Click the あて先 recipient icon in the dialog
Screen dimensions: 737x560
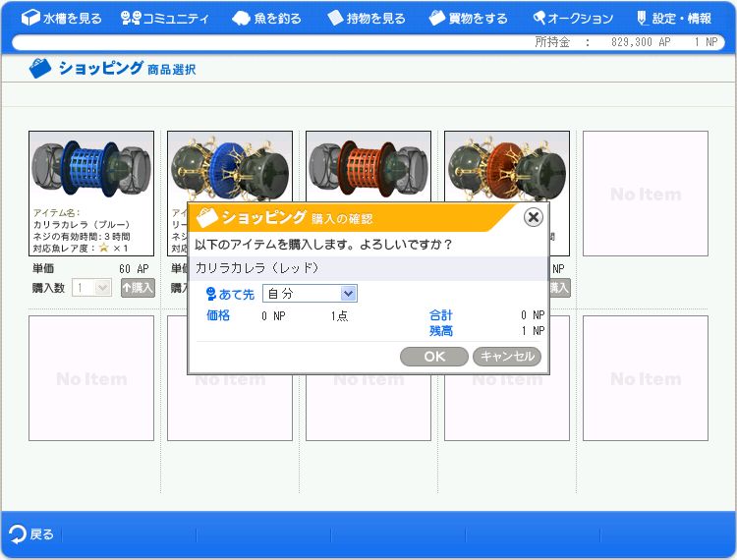click(210, 294)
